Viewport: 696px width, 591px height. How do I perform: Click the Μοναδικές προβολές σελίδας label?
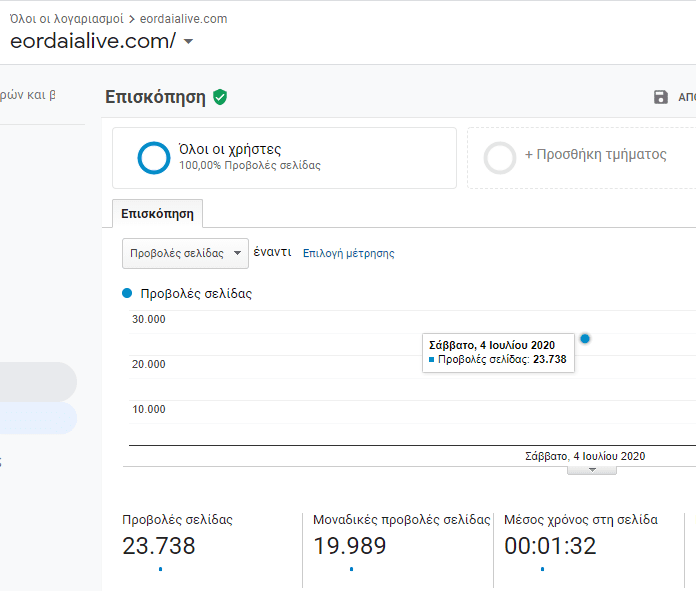[402, 520]
